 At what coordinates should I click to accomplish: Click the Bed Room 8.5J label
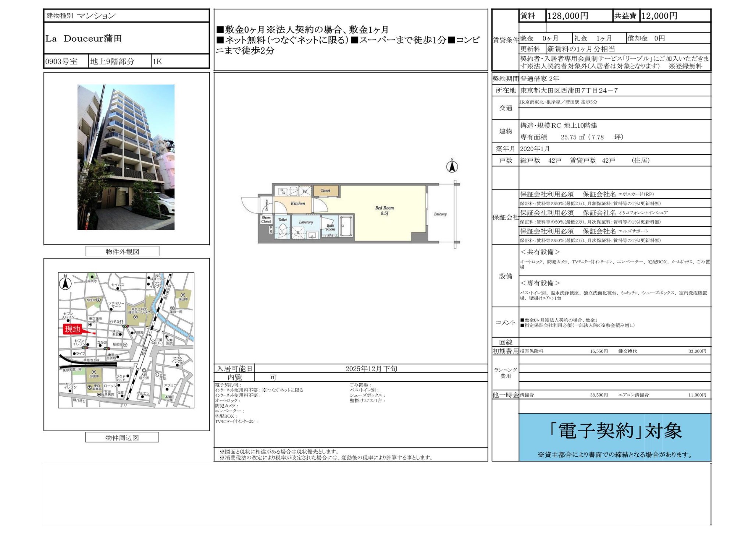(x=384, y=210)
